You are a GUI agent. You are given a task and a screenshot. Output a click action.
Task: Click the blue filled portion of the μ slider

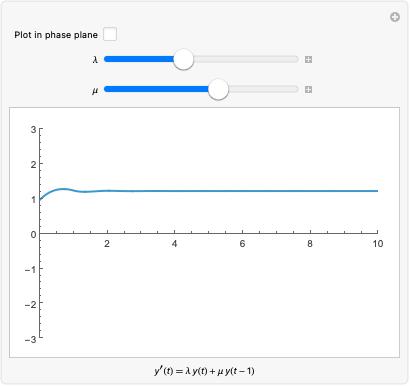click(156, 89)
